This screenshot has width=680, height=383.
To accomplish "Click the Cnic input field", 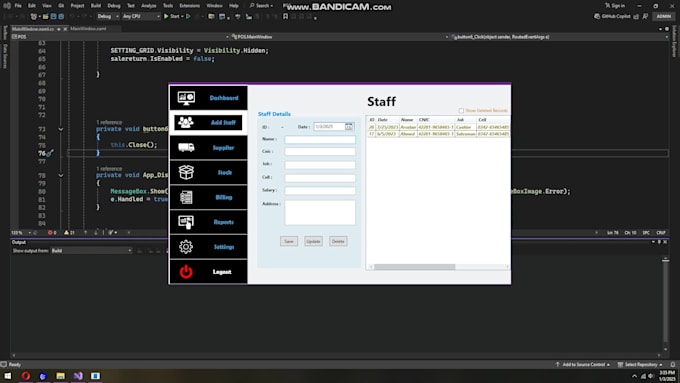I will [x=320, y=151].
